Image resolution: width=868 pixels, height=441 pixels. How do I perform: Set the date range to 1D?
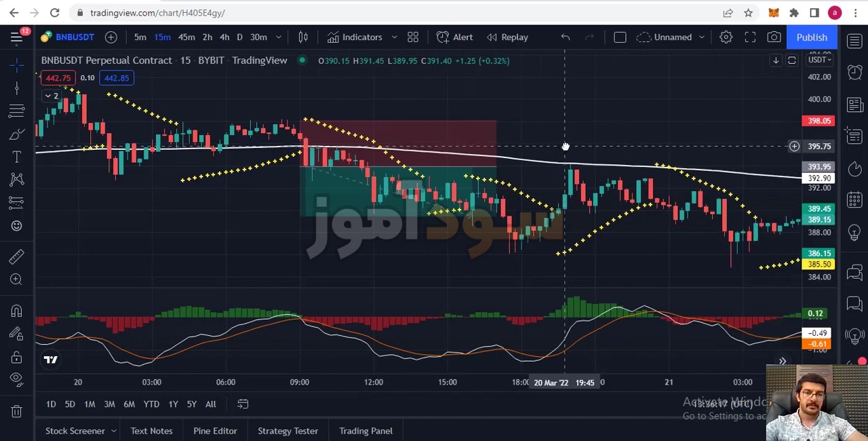(51, 404)
